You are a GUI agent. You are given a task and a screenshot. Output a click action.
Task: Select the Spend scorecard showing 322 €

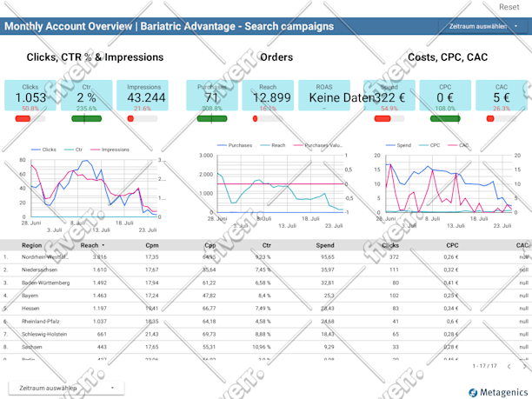tap(389, 96)
